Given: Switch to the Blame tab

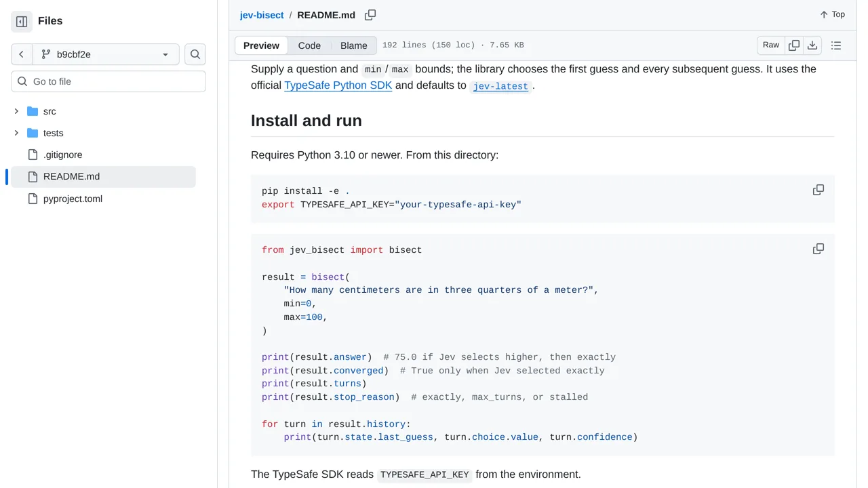Looking at the screenshot, I should (x=353, y=45).
